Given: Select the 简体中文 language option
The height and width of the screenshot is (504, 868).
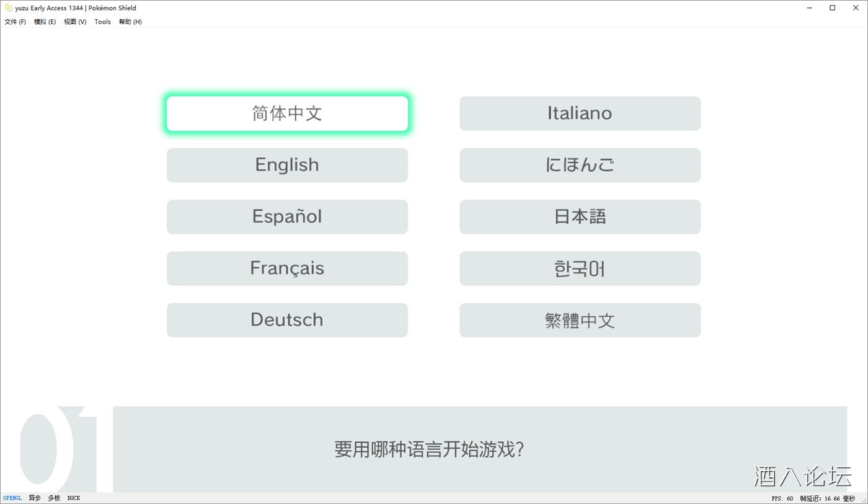Looking at the screenshot, I should click(287, 113).
